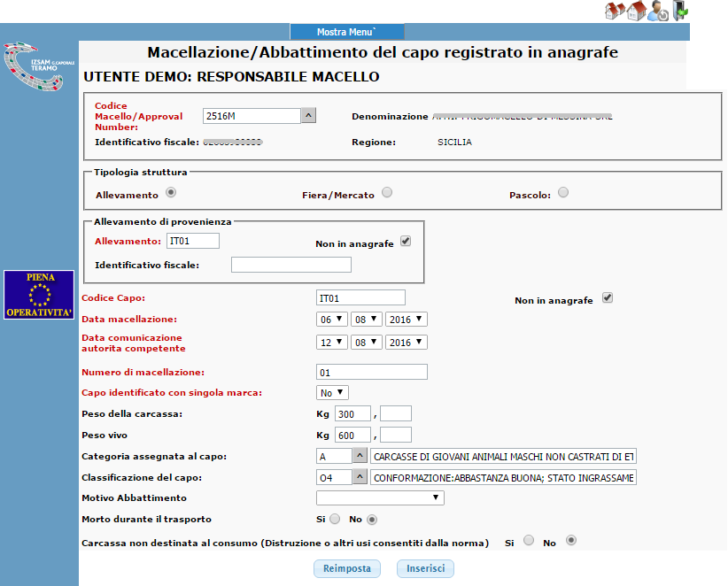Viewport: 728px width, 586px height.
Task: Click the exit door logout icon
Action: [680, 11]
